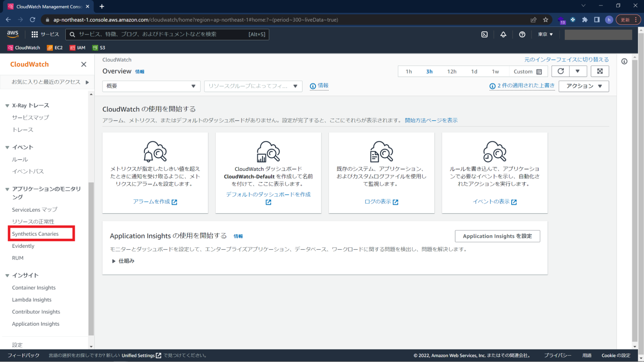
Task: Open the custom time range calendar icon
Action: [539, 72]
